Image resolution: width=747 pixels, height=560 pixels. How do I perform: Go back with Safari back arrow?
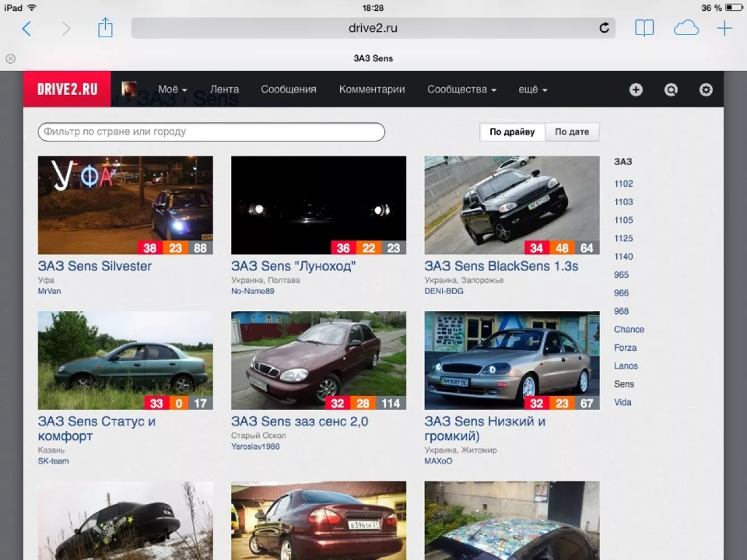(x=27, y=28)
